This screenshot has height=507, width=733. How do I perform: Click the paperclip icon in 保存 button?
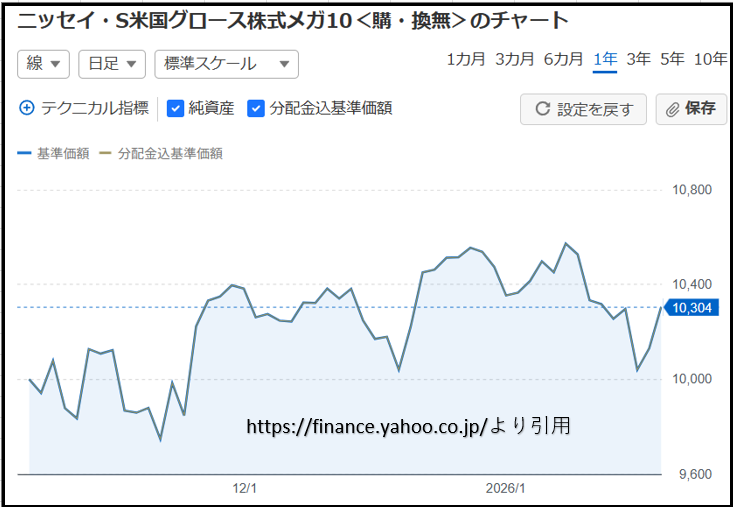click(673, 109)
